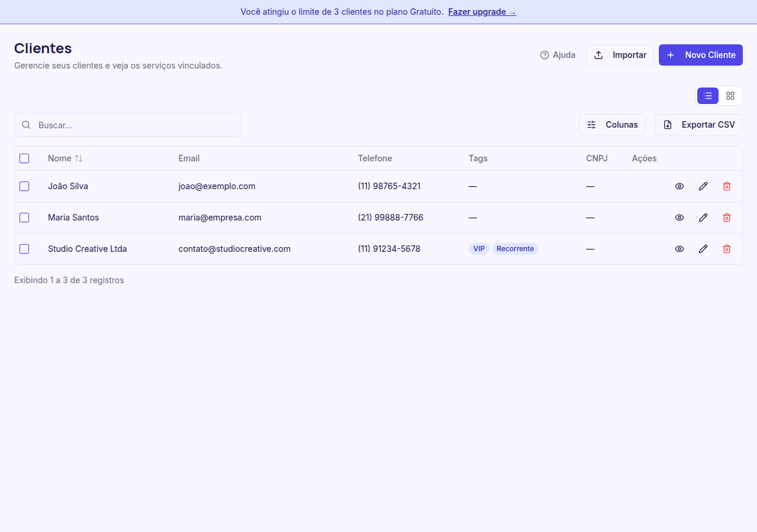Edit Studio Creative Ltda with pencil icon
This screenshot has height=532, width=757.
pos(703,249)
